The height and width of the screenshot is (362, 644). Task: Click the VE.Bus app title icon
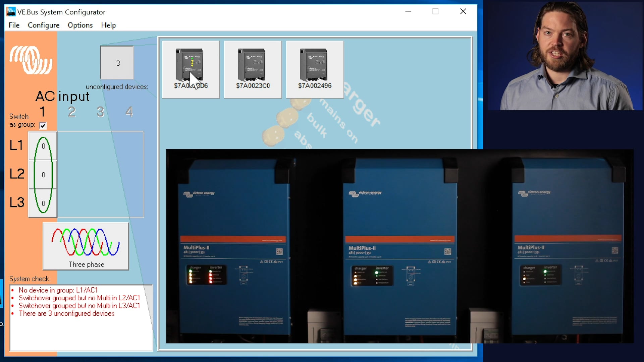(11, 12)
